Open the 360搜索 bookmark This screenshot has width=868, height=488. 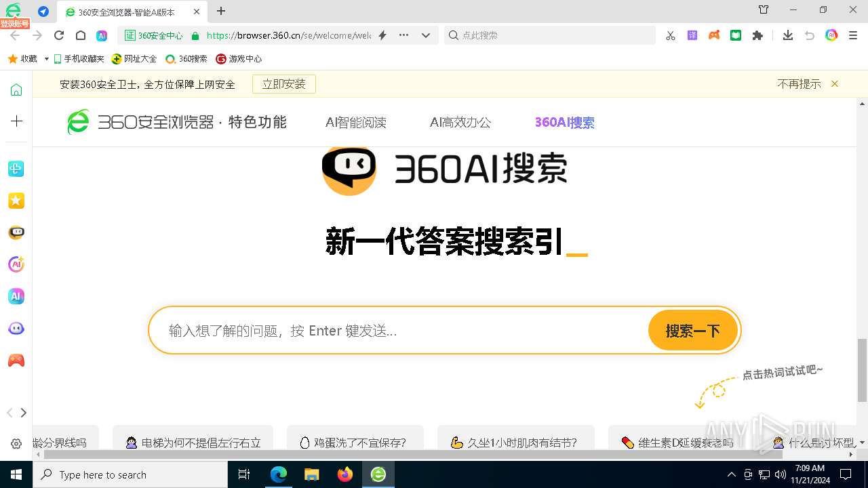pos(186,59)
